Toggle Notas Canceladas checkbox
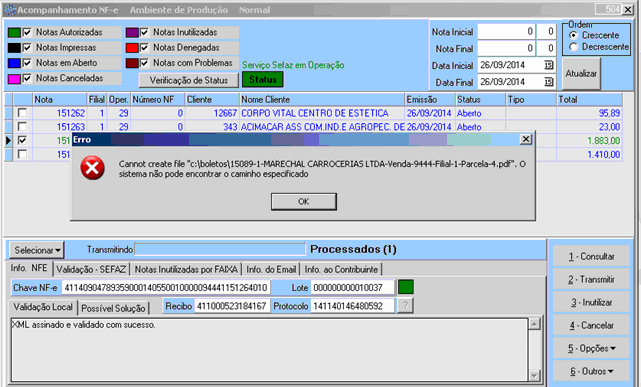The image size is (641, 387). click(x=27, y=78)
